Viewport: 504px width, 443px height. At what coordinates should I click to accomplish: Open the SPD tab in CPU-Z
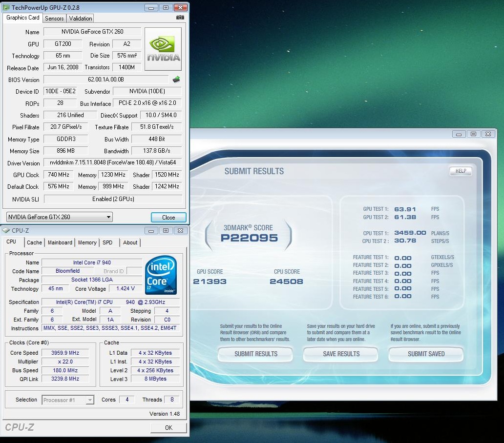coord(107,242)
